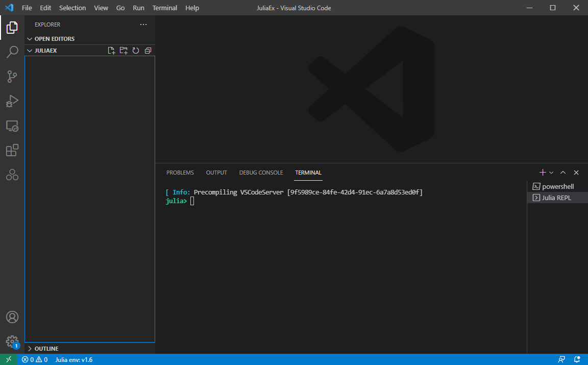This screenshot has height=365, width=588.
Task: Switch to the PROBLEMS tab
Action: pos(180,173)
